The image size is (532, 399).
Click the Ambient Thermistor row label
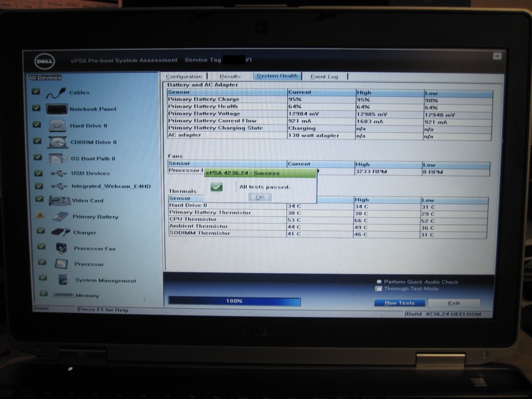click(198, 227)
